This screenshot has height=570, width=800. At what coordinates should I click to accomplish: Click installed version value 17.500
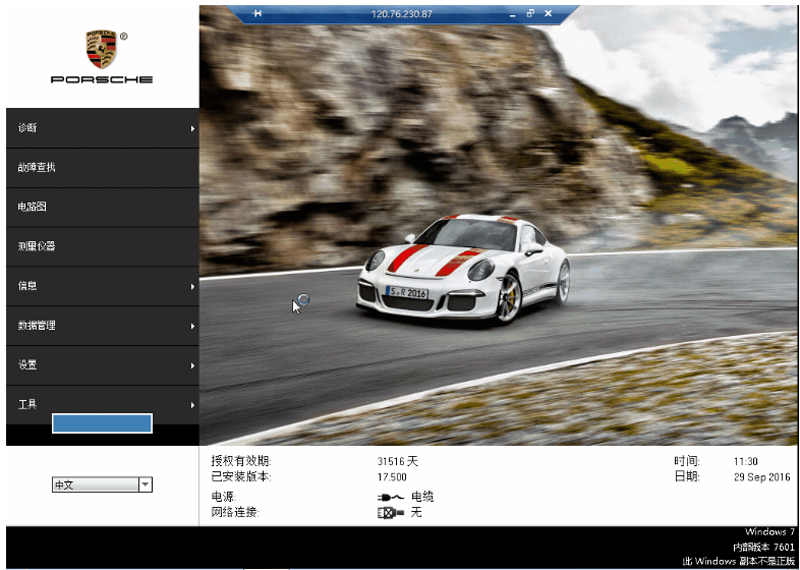[x=392, y=477]
